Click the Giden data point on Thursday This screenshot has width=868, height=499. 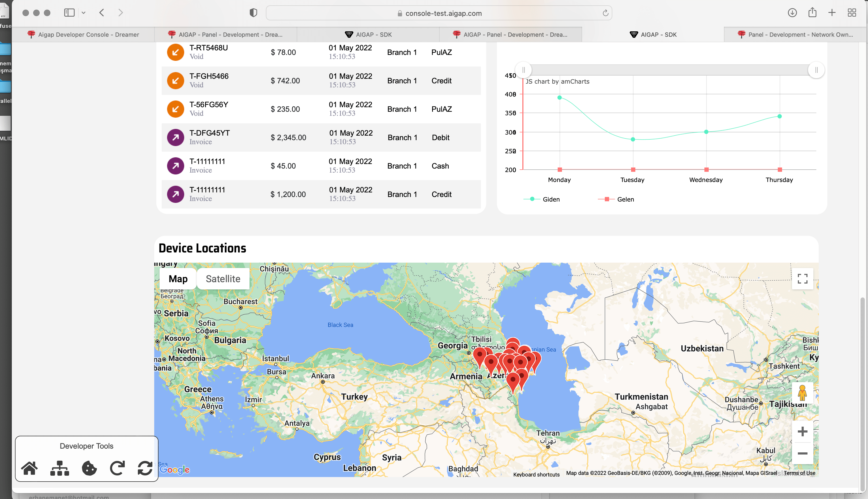tap(779, 116)
